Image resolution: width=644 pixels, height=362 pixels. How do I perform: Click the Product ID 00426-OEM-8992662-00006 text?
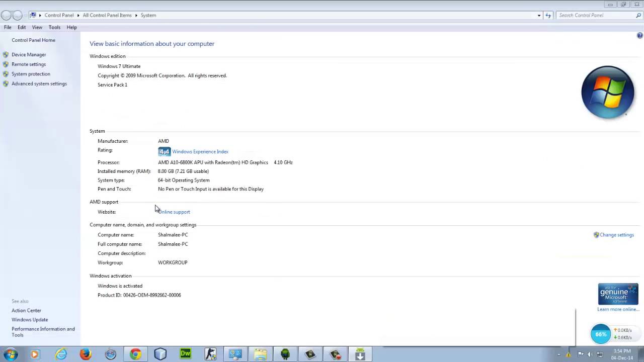[x=139, y=295]
